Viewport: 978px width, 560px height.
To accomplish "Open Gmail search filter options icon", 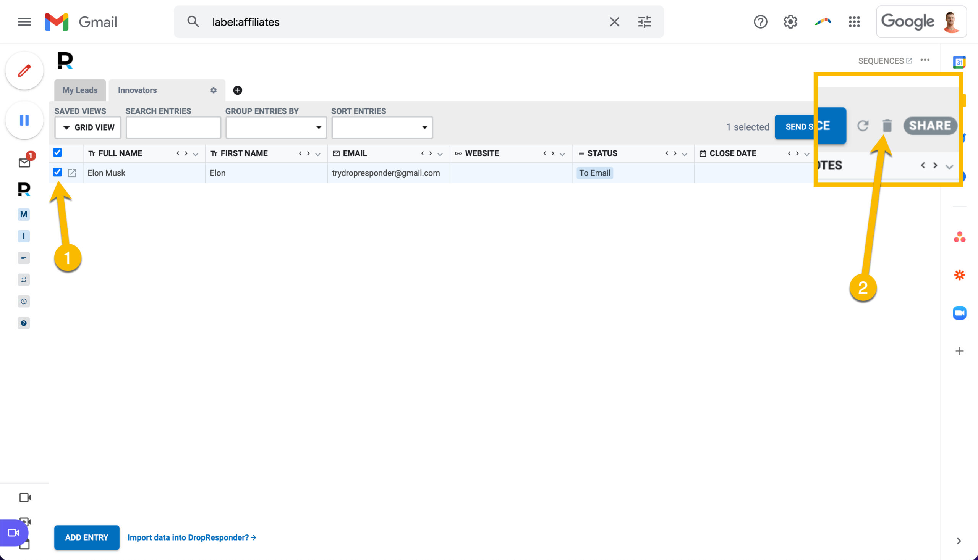I will [644, 22].
